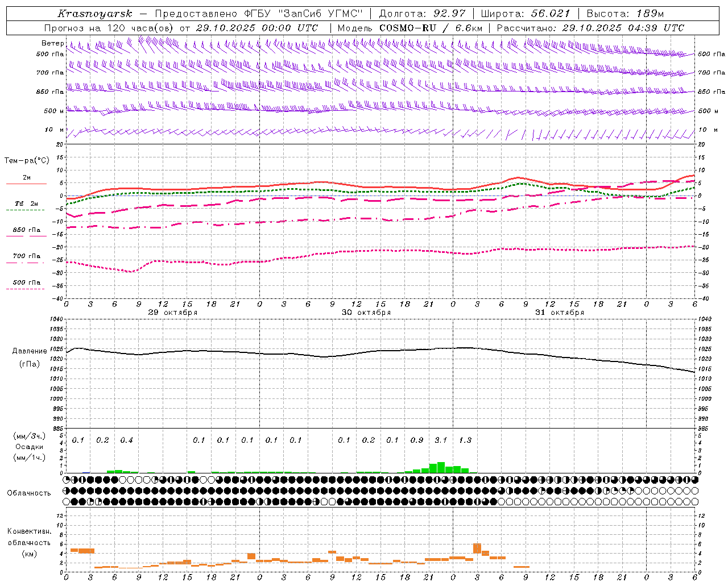Click the 'Рассчитано: 29.10.2025 04:39 UTC' timestamp
The image size is (728, 582).
(590, 28)
